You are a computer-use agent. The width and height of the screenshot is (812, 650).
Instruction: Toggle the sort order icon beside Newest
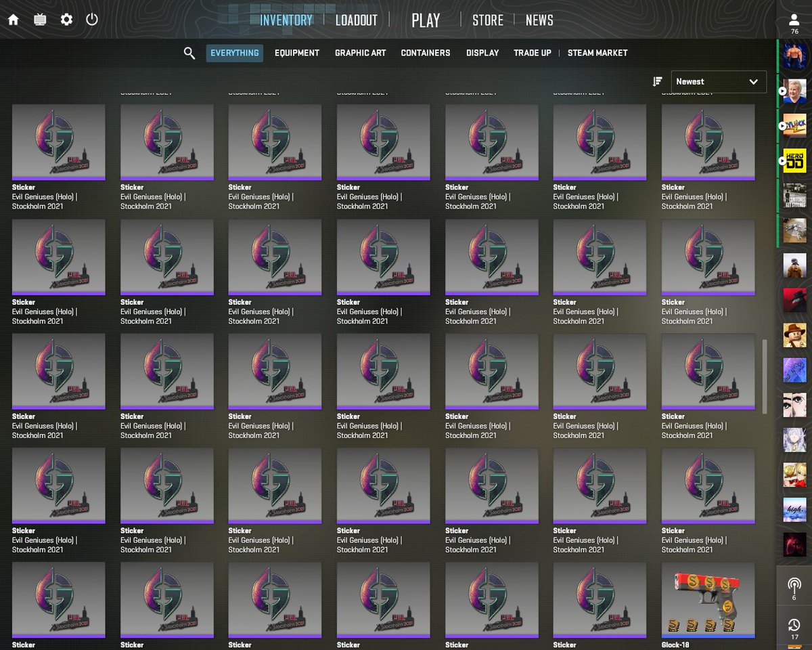657,81
